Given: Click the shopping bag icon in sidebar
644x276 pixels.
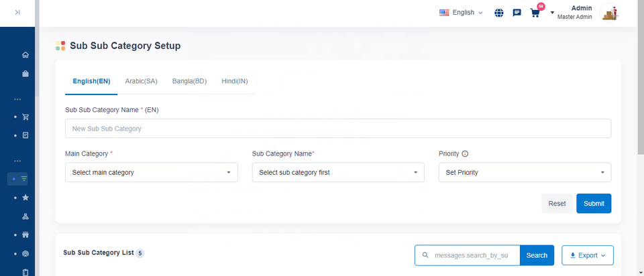Looking at the screenshot, I should click(25, 74).
